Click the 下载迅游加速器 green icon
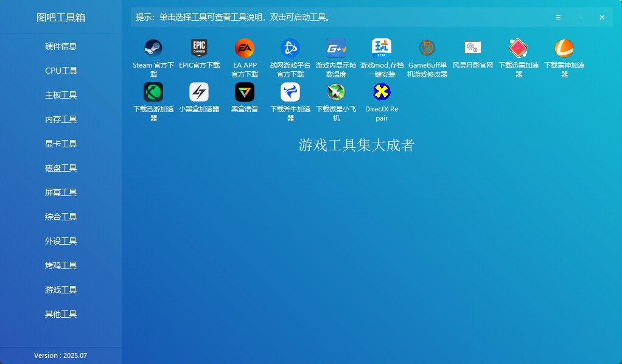622x364 pixels. (153, 92)
